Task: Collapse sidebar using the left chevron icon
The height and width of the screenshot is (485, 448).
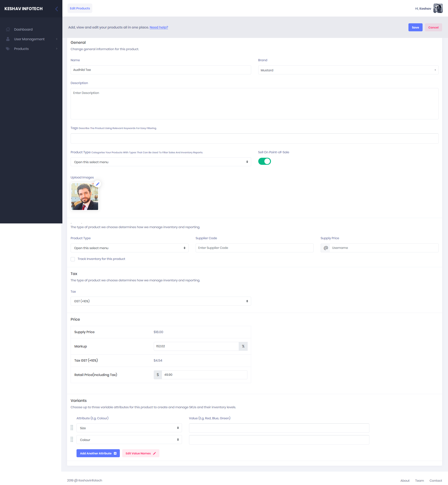Action: click(x=57, y=9)
